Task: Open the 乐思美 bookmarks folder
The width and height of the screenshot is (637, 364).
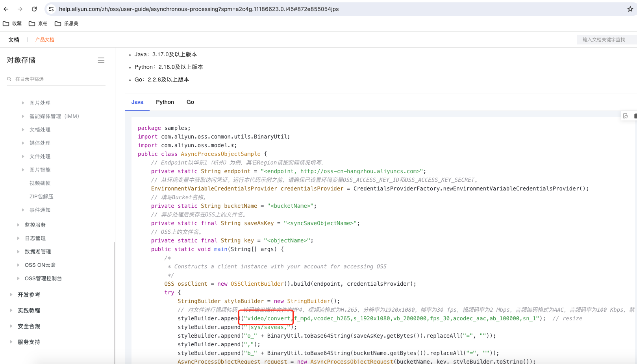Action: point(67,24)
